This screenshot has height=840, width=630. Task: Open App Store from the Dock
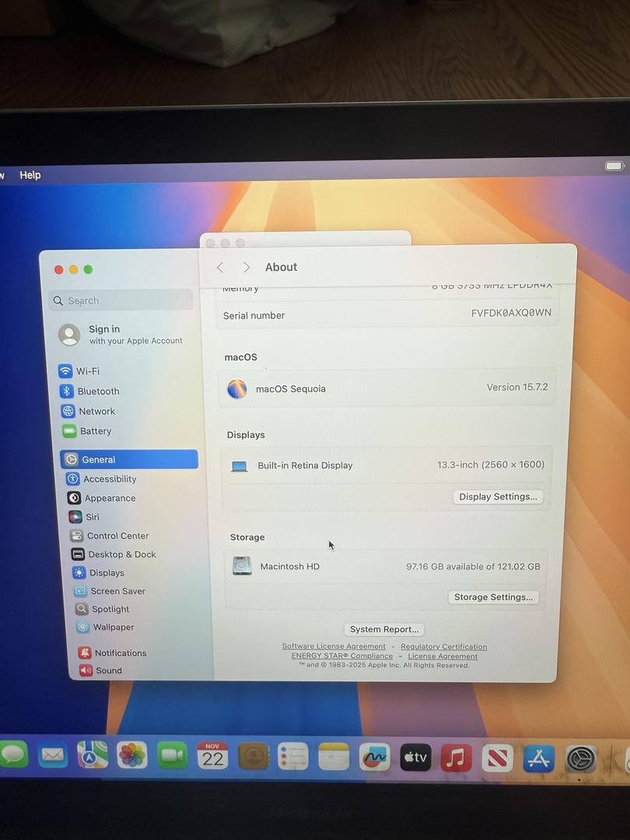[538, 758]
